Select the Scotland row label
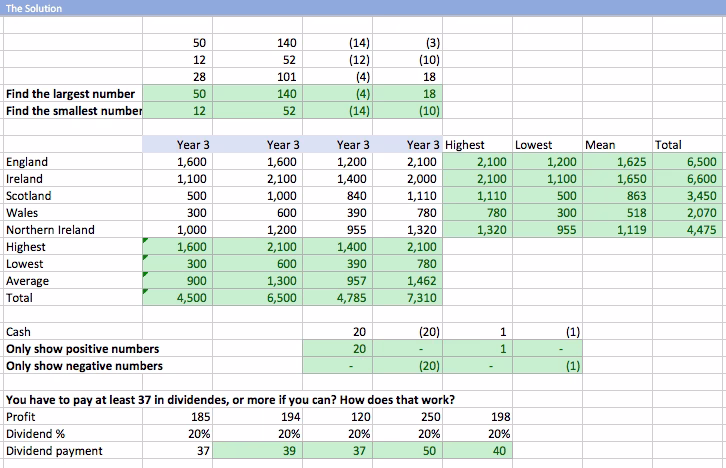This screenshot has height=468, width=726. tap(28, 196)
